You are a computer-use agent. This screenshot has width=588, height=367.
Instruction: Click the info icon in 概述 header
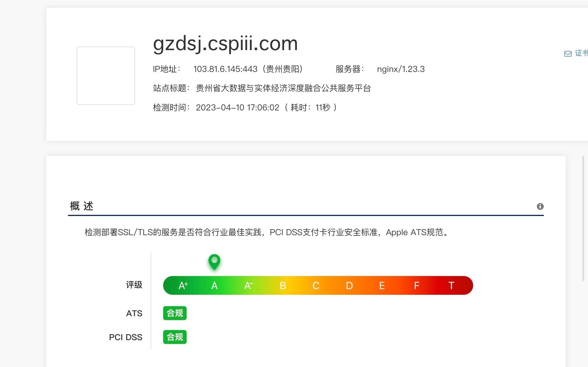click(540, 206)
